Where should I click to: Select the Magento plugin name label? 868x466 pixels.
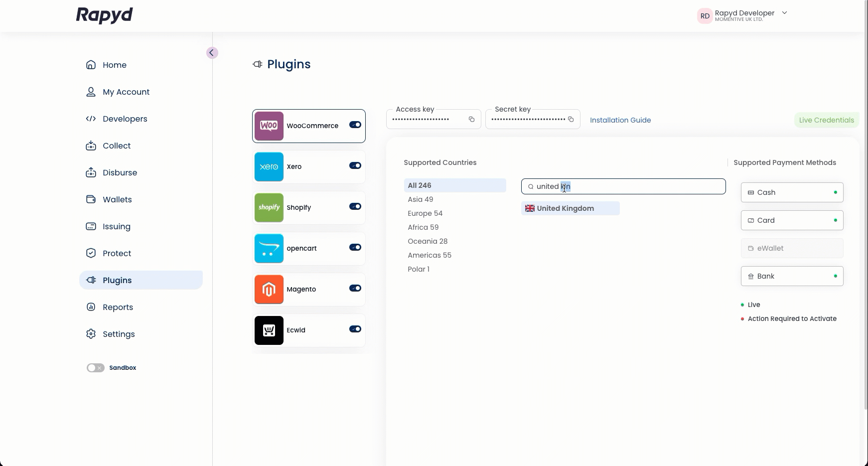(301, 289)
